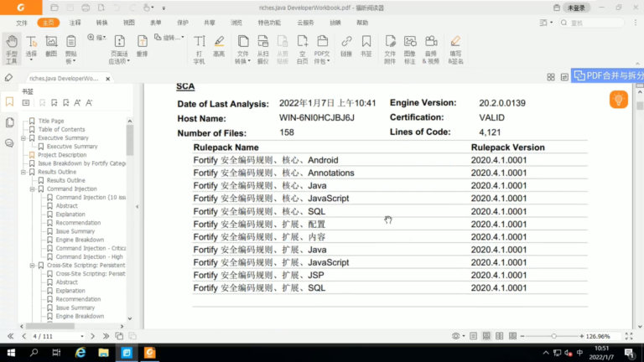This screenshot has width=644, height=362.
Task: Create PDF from scanner
Action: point(262,49)
